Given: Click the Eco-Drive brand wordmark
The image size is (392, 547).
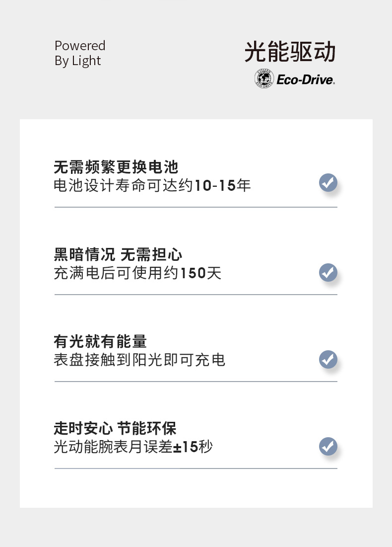Looking at the screenshot, I should click(x=305, y=79).
